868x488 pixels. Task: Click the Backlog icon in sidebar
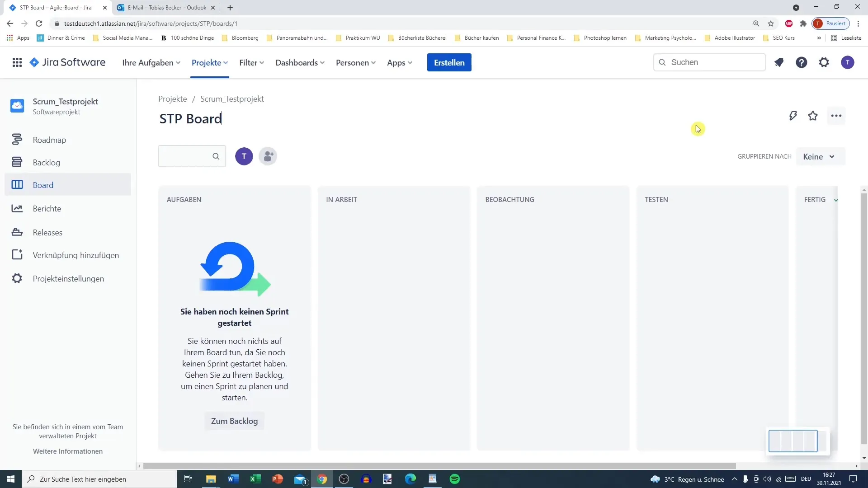tap(17, 162)
